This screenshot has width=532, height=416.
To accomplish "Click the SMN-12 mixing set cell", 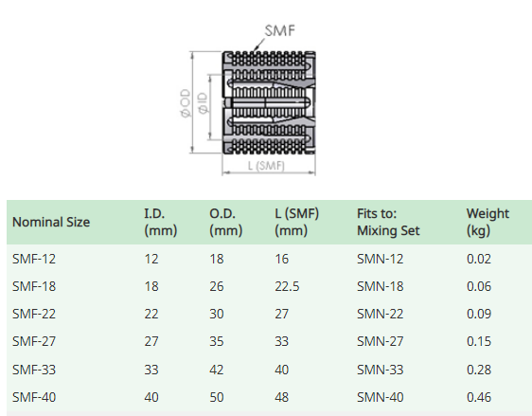I will [380, 259].
